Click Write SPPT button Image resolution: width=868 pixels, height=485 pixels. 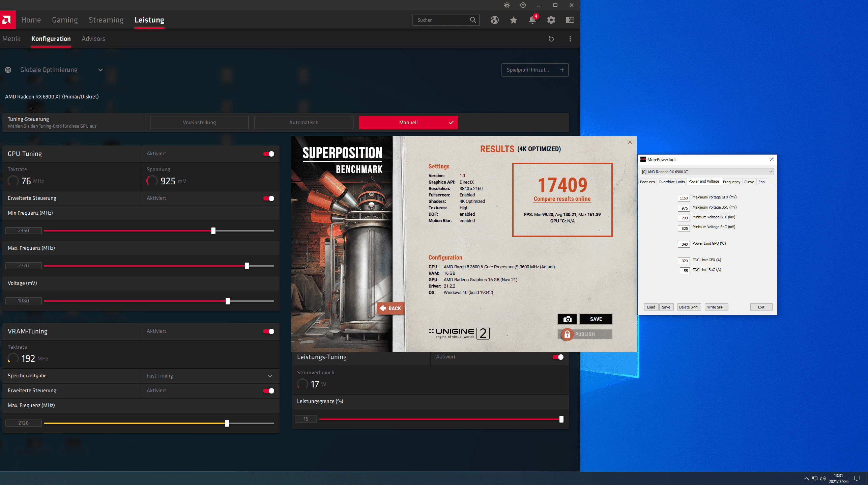point(716,307)
